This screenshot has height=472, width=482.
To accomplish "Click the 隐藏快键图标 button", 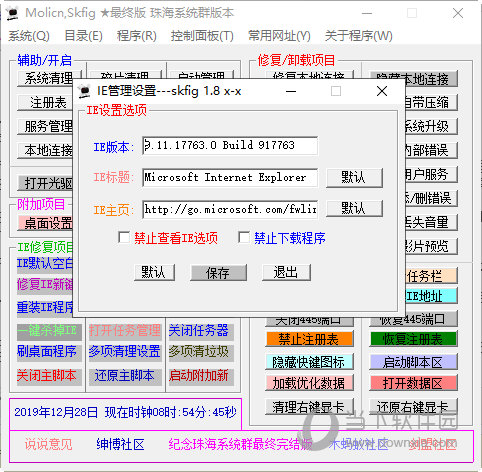I will point(309,362).
